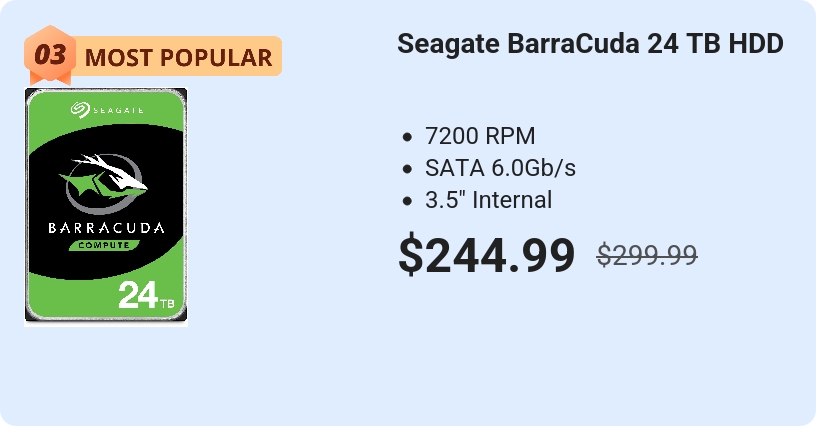Click the BarraCuda fish emblem on drive
Viewport: 816px width, 426px height.
104,183
